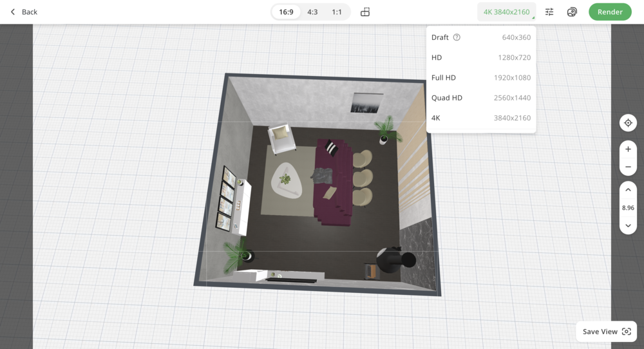644x349 pixels.
Task: Recenter view with the target icon
Action: pos(628,123)
